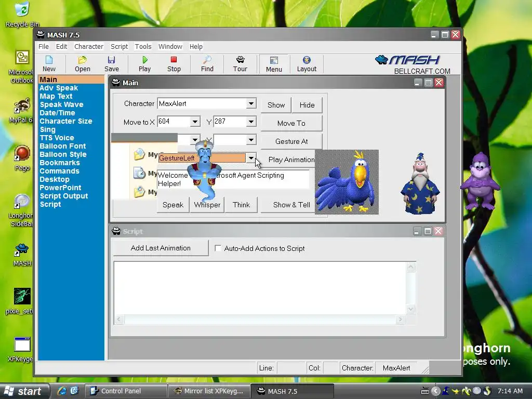
Task: Open a script with the Open icon
Action: [83, 64]
